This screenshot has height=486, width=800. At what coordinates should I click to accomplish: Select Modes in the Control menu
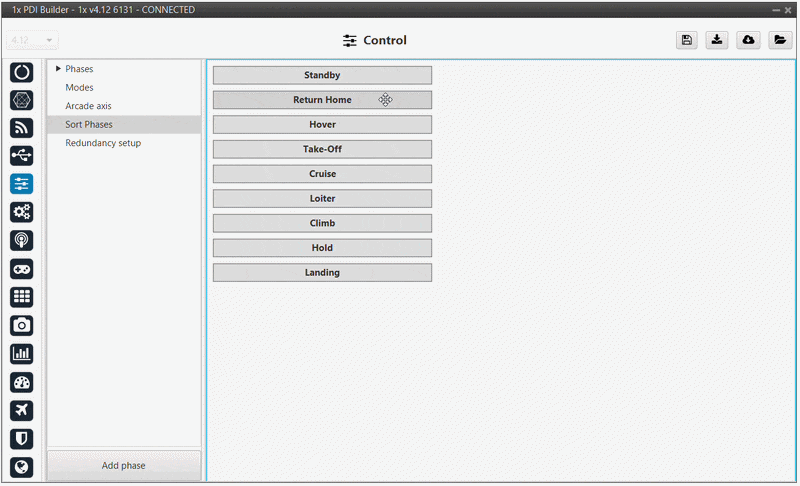pos(79,88)
